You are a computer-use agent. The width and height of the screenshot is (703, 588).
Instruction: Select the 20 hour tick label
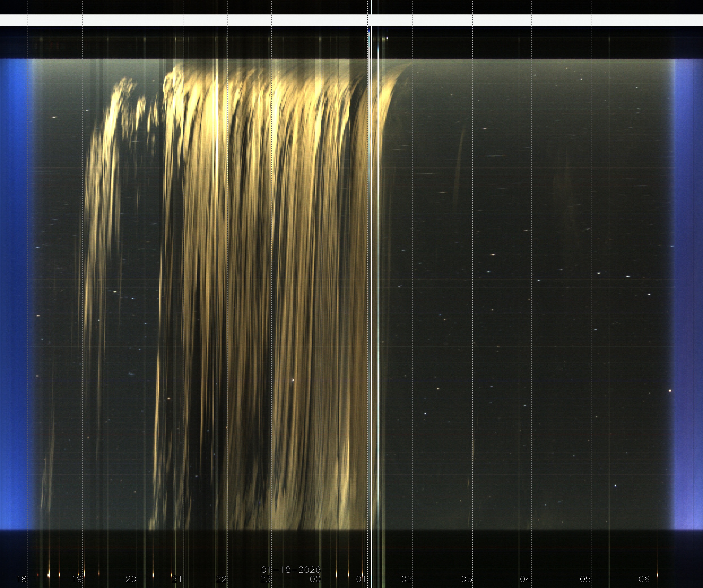[x=131, y=579]
